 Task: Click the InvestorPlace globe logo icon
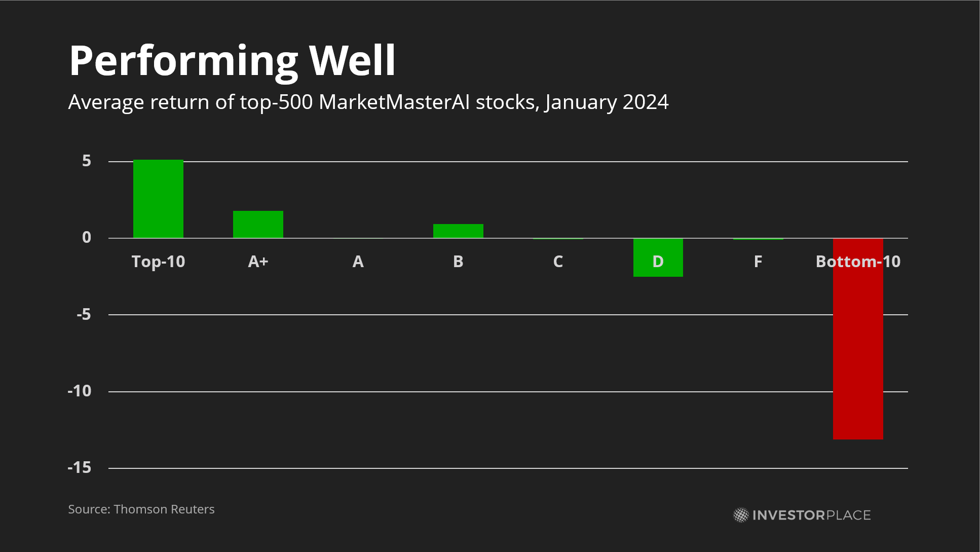click(x=741, y=515)
